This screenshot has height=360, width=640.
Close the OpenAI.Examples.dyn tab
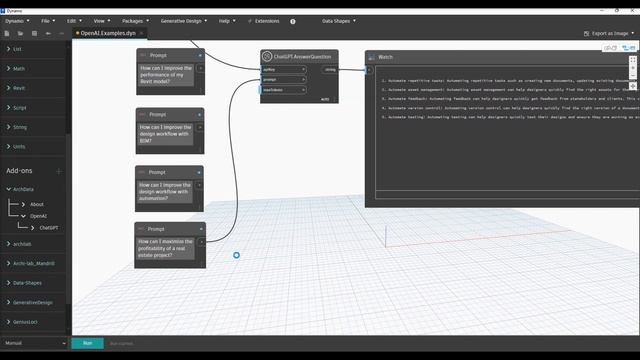click(142, 33)
